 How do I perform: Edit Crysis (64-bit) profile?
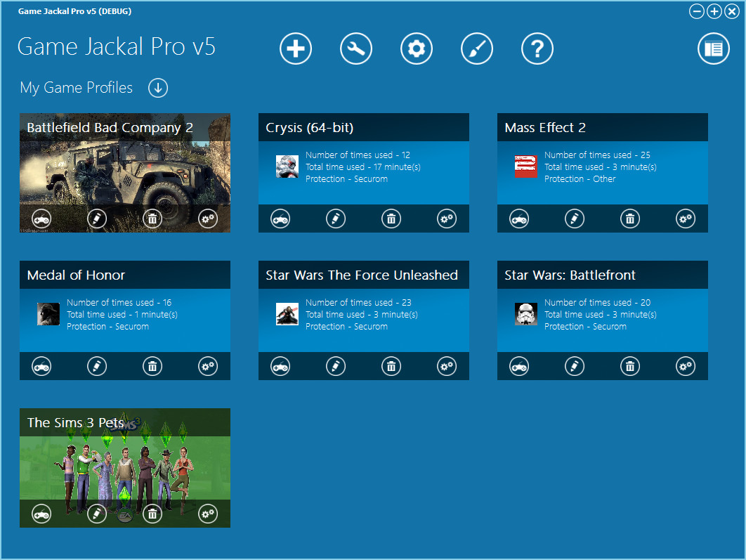[336, 219]
